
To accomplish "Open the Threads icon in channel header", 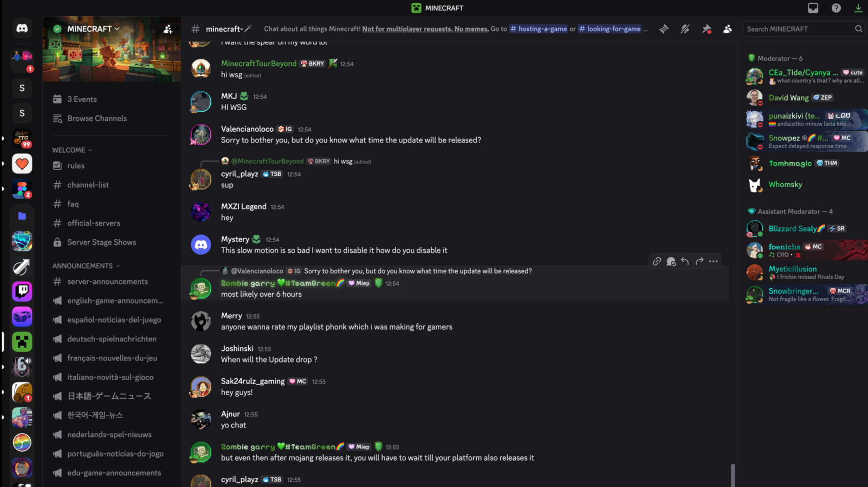I will tap(664, 29).
